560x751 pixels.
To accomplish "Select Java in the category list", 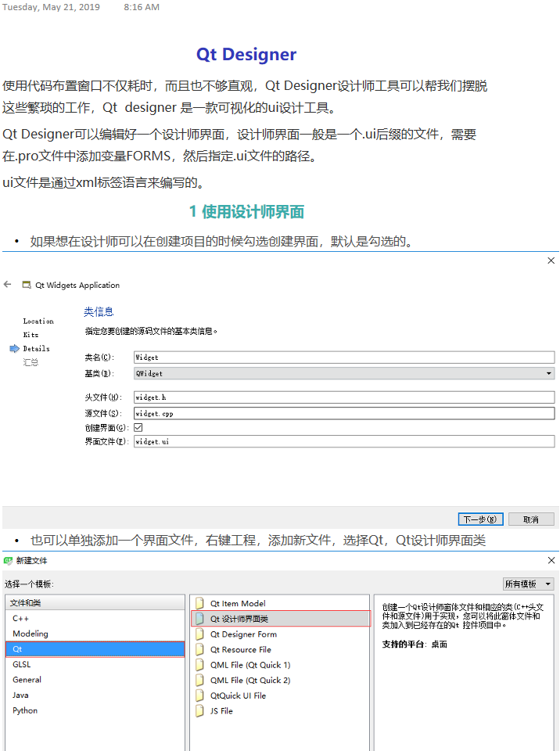I will tap(95, 695).
